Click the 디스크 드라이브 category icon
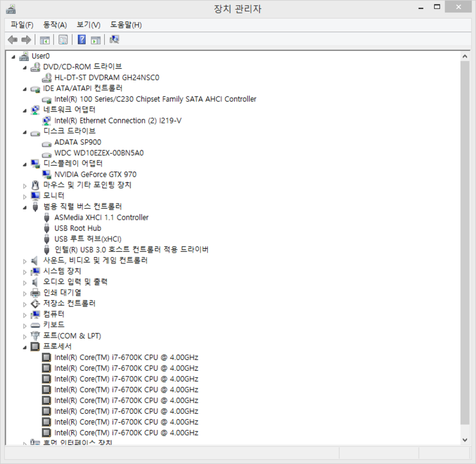 35,132
